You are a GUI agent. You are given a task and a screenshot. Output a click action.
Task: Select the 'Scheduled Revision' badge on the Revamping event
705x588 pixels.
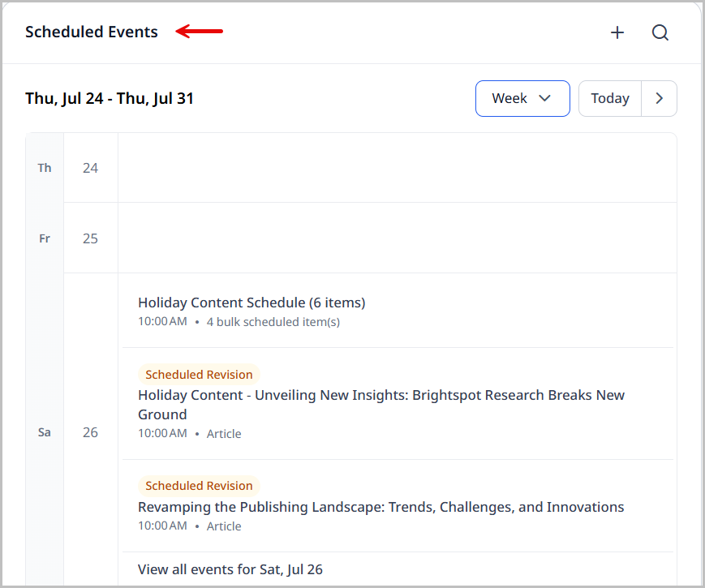coord(199,485)
